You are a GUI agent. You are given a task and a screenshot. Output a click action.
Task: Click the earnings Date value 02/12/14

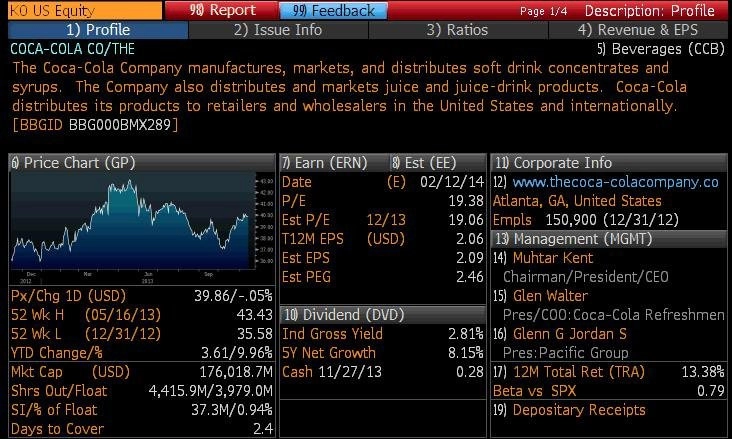[x=452, y=182]
